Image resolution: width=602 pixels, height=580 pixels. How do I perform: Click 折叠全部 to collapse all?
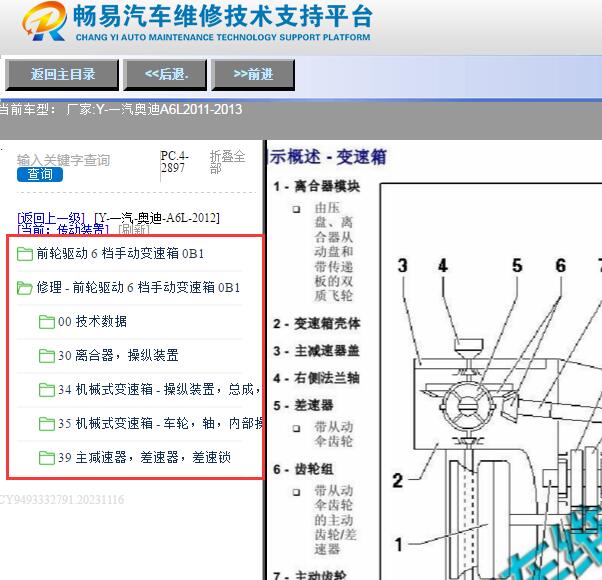pyautogui.click(x=227, y=162)
